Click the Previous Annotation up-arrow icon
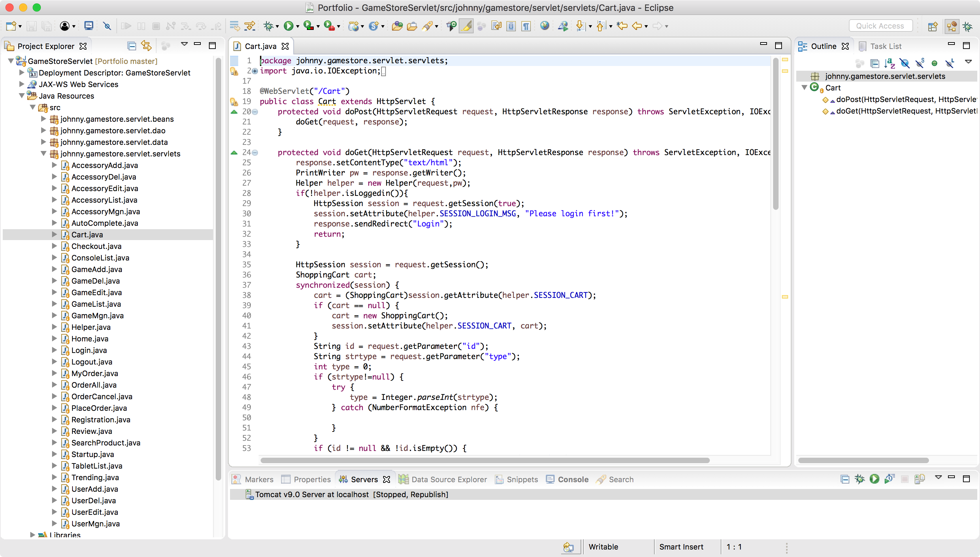The image size is (980, 557). point(601,26)
